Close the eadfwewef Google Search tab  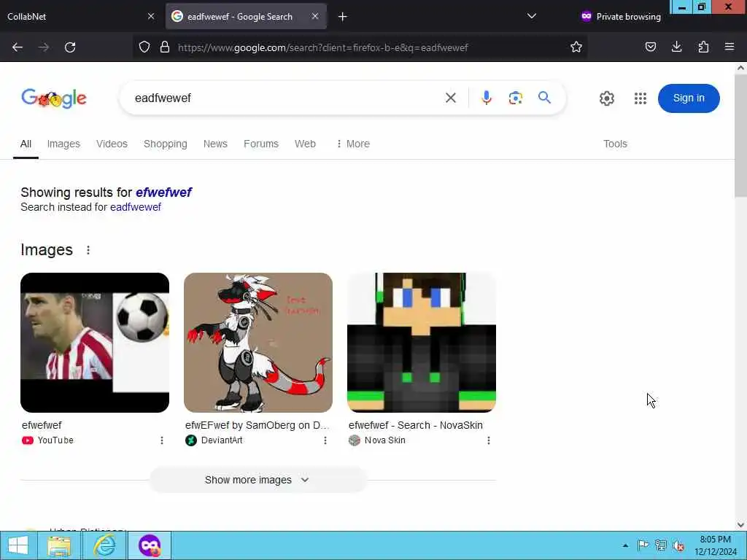click(x=315, y=16)
